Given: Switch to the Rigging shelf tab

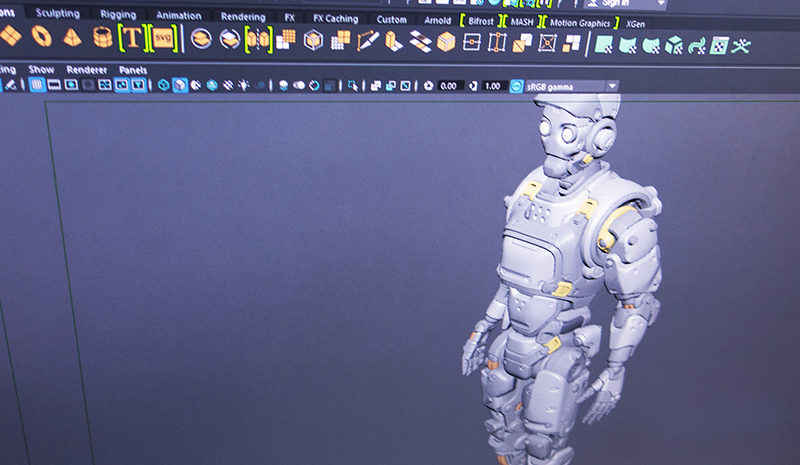Looking at the screenshot, I should 118,14.
